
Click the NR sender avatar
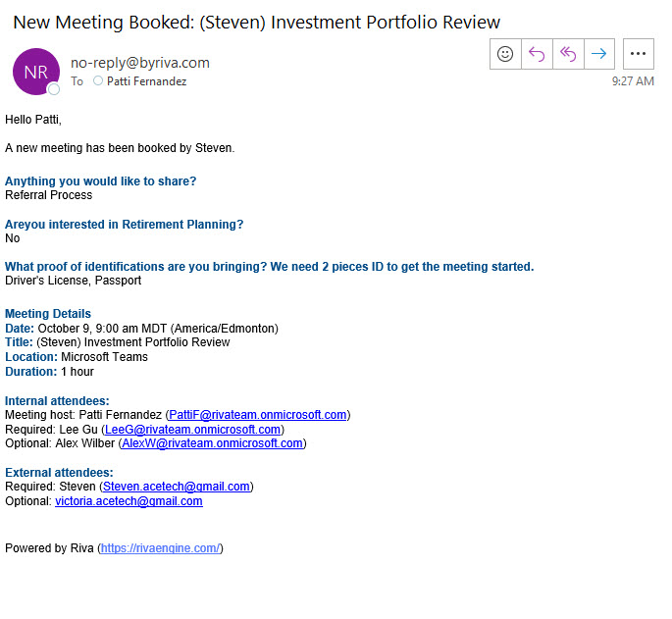(x=35, y=72)
